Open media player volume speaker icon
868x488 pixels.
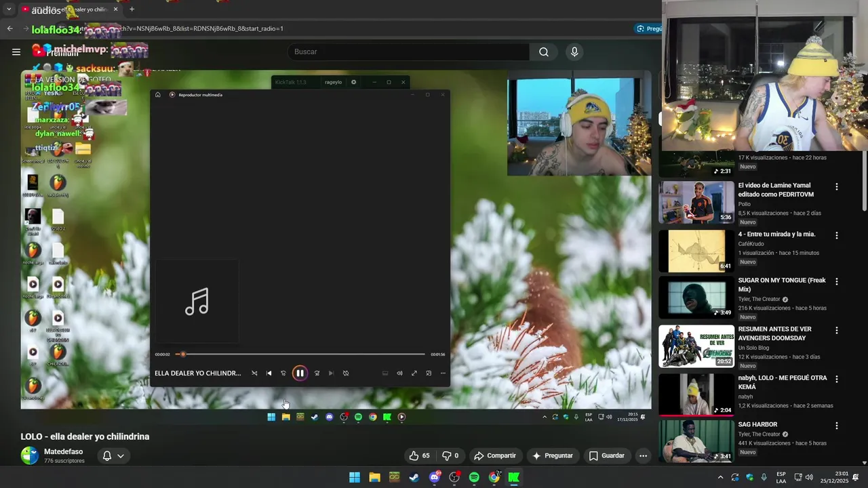pyautogui.click(x=399, y=373)
